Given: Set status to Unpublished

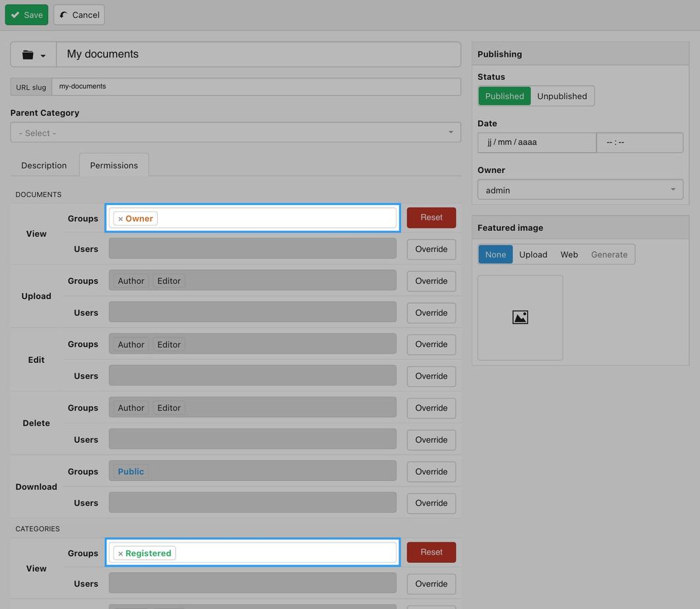Looking at the screenshot, I should tap(561, 96).
